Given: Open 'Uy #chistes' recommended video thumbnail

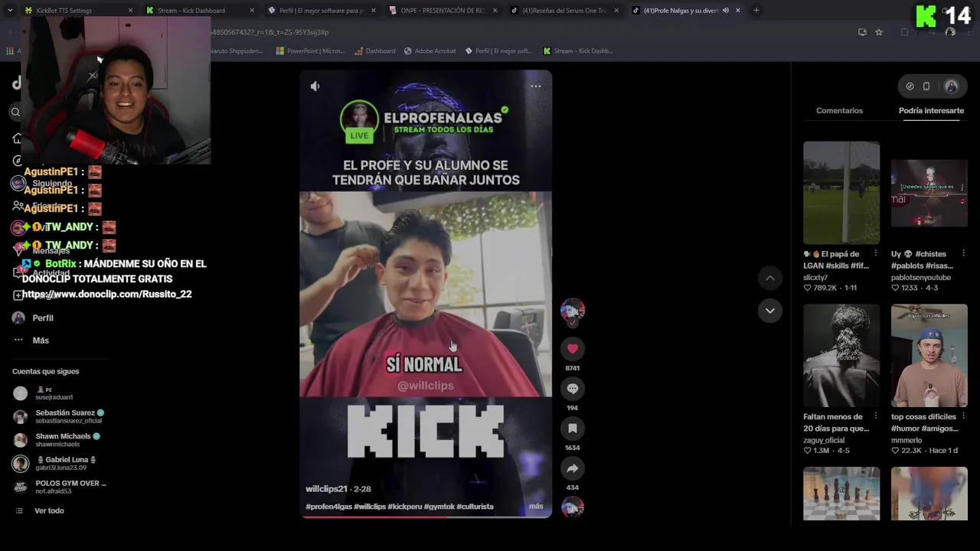Looking at the screenshot, I should (x=929, y=193).
